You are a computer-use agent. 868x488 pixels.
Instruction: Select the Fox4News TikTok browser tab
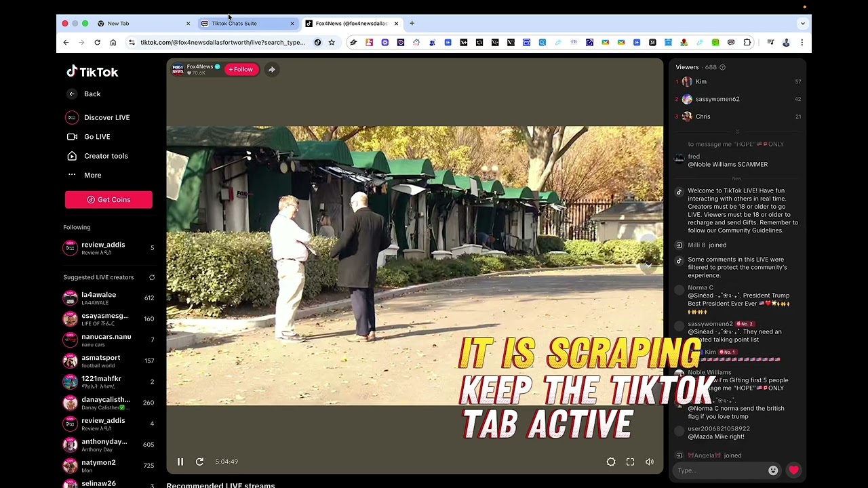[x=352, y=24]
